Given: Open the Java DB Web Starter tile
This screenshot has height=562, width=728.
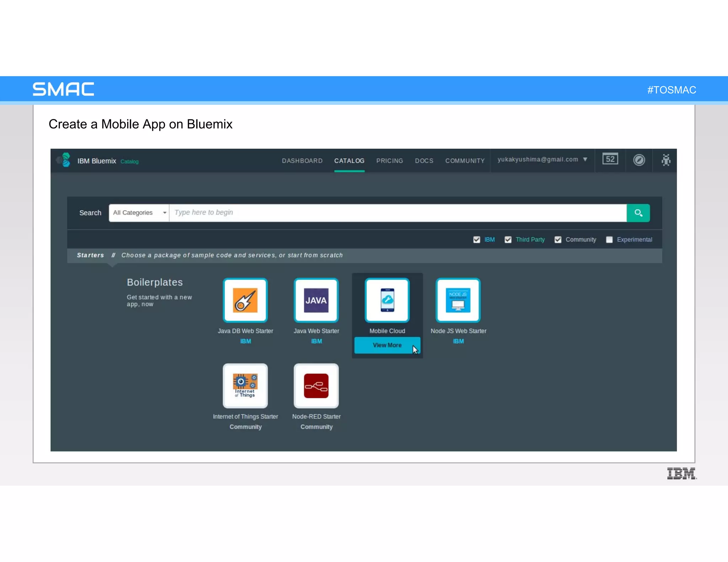Looking at the screenshot, I should (x=245, y=300).
